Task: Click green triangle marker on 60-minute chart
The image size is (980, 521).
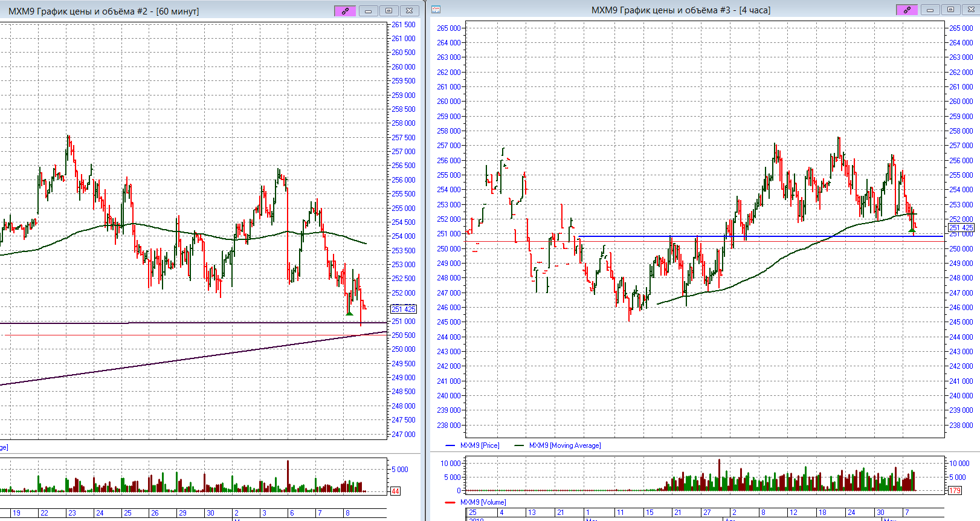Action: [x=349, y=312]
